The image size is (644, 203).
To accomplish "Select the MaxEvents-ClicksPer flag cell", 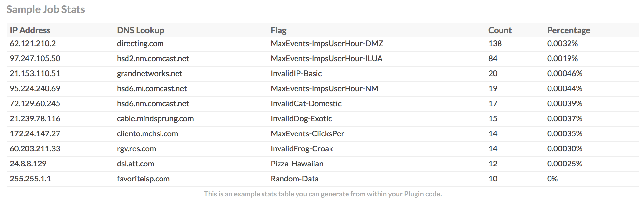I will click(x=307, y=134).
